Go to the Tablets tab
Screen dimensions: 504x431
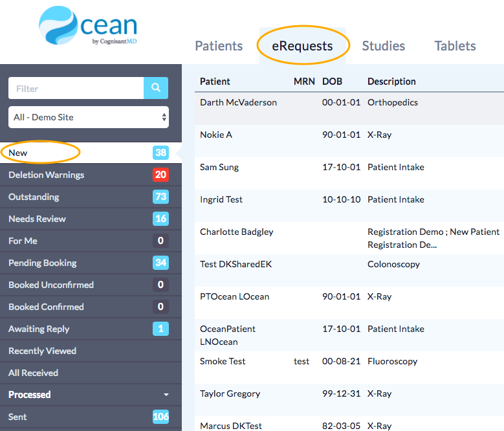point(455,46)
